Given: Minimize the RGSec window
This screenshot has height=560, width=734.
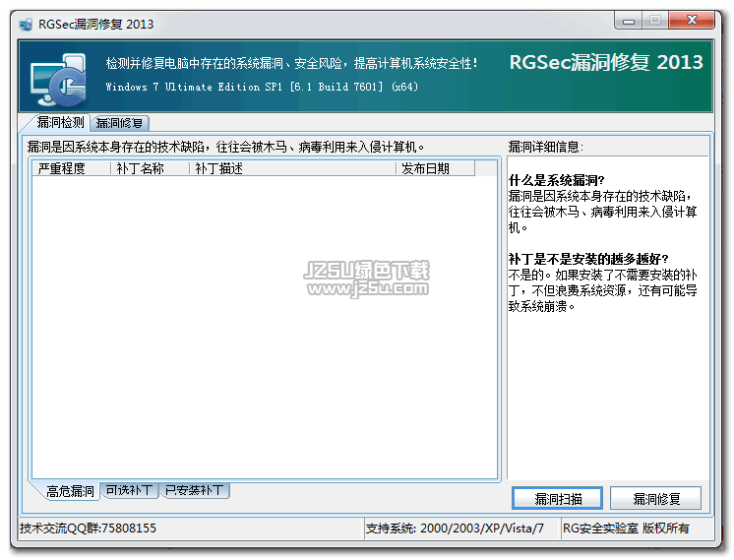Looking at the screenshot, I should [x=628, y=21].
